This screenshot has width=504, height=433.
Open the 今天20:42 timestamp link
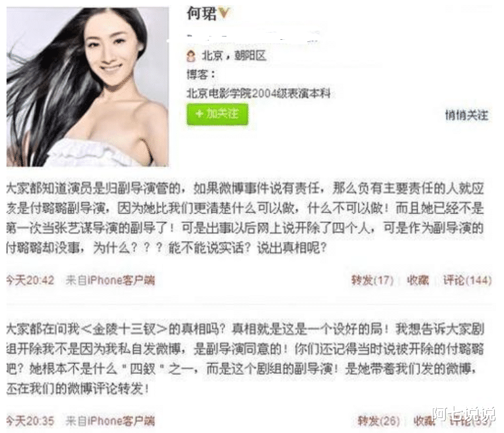click(x=31, y=280)
